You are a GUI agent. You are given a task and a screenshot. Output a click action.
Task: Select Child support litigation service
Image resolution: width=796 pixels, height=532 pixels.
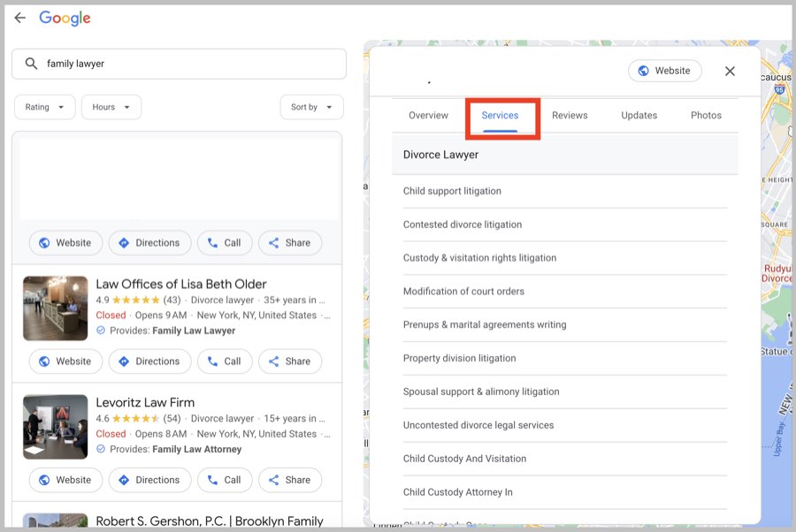[x=565, y=191]
